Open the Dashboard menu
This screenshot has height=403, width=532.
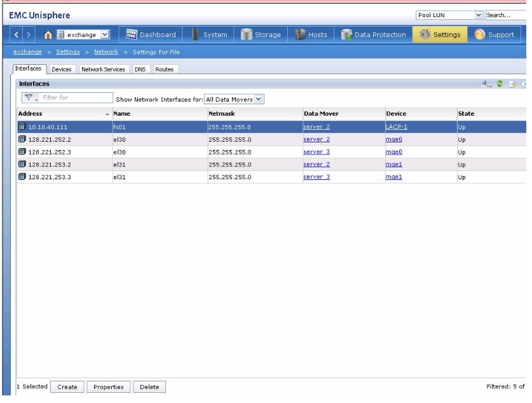pos(151,34)
